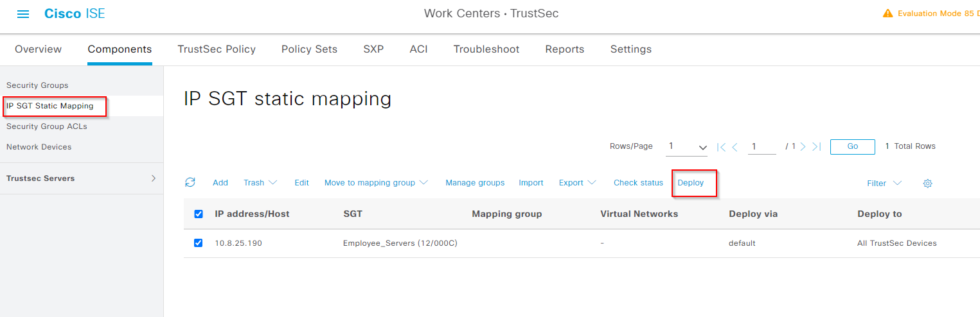The height and width of the screenshot is (317, 980).
Task: Go to the Reports tab
Action: (x=565, y=49)
